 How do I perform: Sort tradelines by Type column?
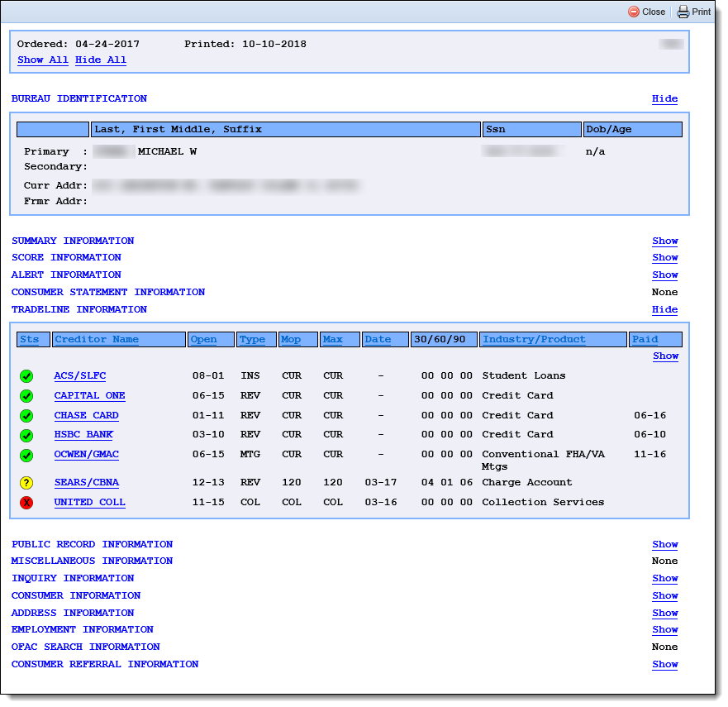(x=252, y=339)
